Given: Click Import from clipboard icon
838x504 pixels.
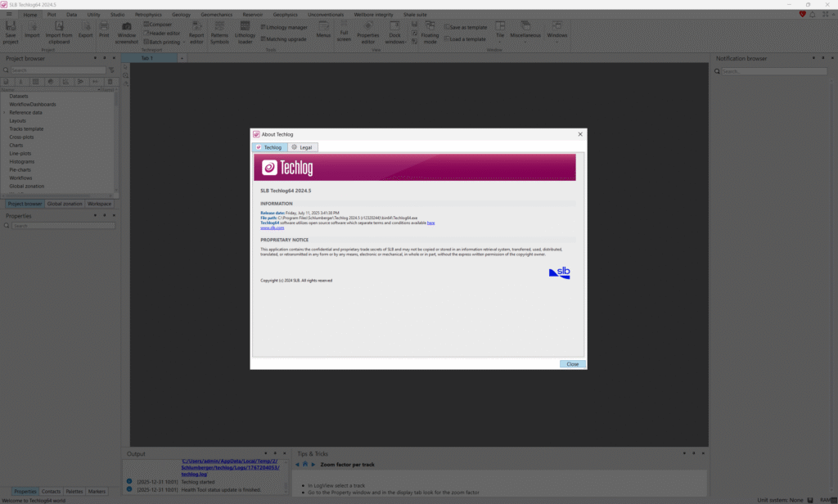Looking at the screenshot, I should [x=59, y=28].
